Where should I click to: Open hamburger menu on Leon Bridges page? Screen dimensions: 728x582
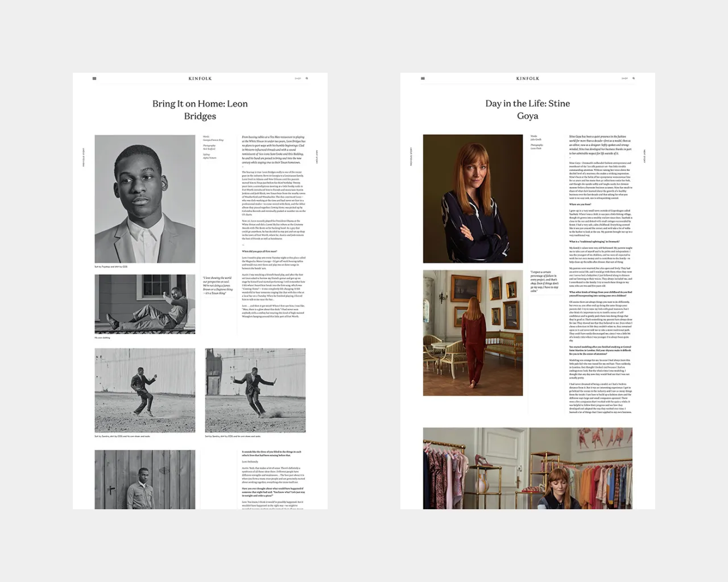coord(94,78)
